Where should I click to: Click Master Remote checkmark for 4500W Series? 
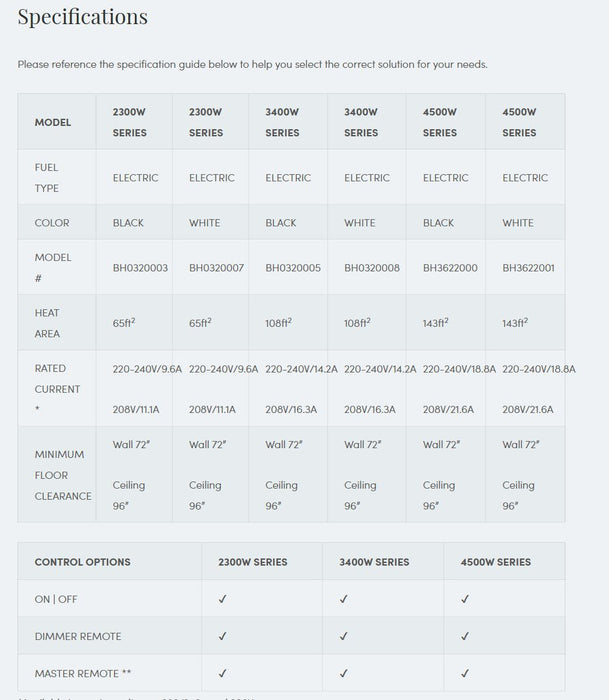coord(465,673)
